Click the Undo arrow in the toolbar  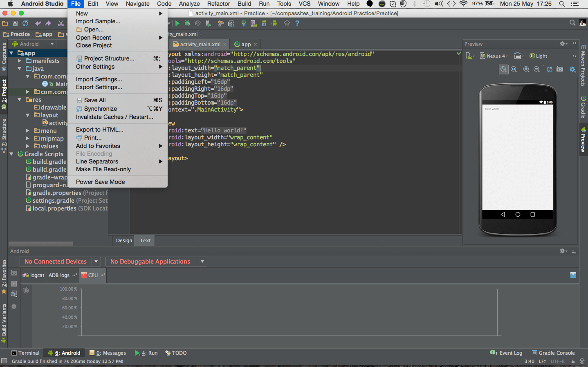38,23
